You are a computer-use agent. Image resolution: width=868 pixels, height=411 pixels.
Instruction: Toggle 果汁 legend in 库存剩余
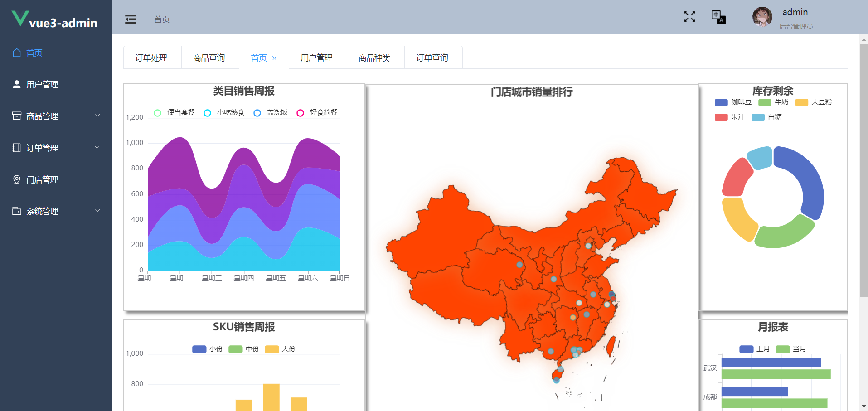[x=730, y=117]
